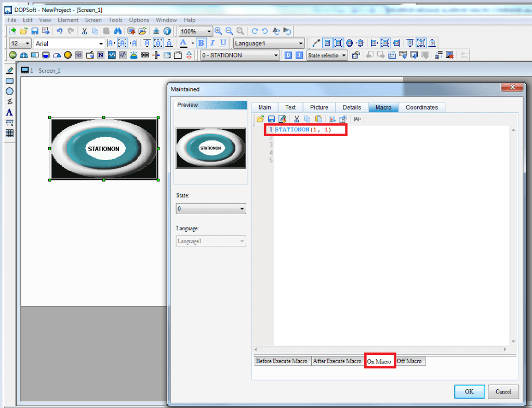Open the font color picker arrow
532x408 pixels.
pyautogui.click(x=192, y=43)
